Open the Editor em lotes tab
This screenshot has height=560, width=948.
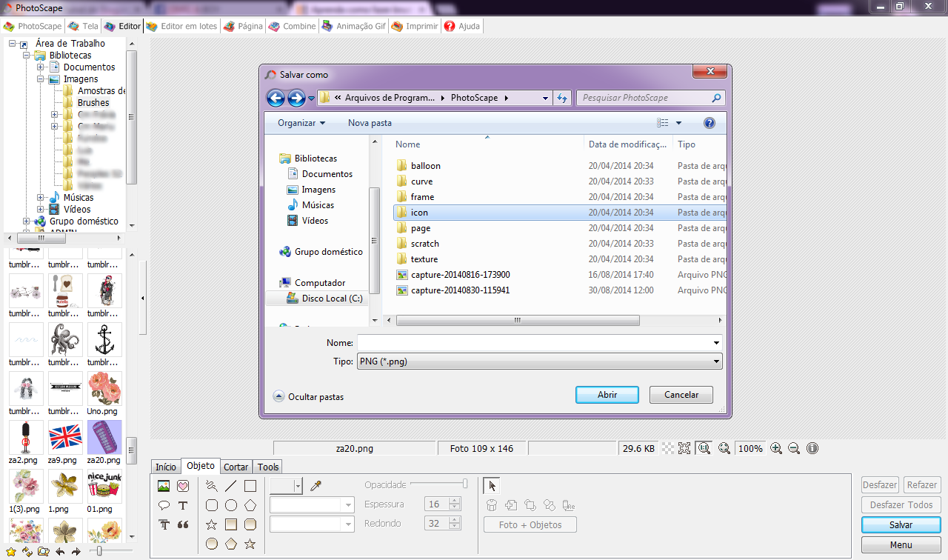click(181, 26)
